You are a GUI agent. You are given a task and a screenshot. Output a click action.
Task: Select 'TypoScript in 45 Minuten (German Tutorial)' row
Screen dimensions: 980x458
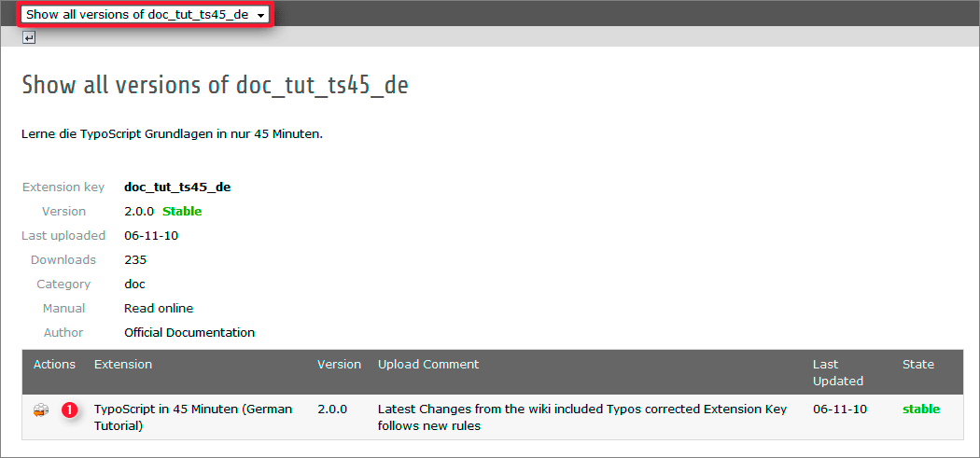coord(493,417)
